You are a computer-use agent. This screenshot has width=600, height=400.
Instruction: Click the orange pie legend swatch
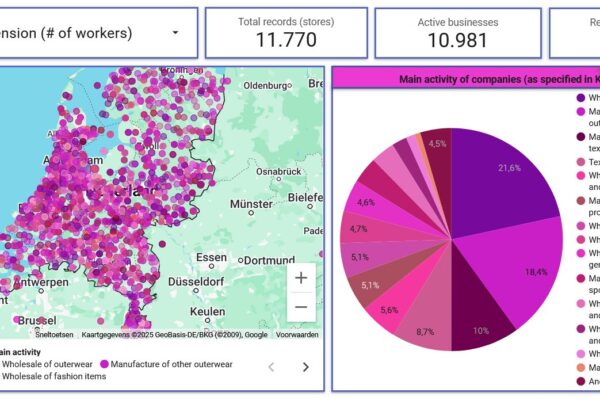[580, 368]
